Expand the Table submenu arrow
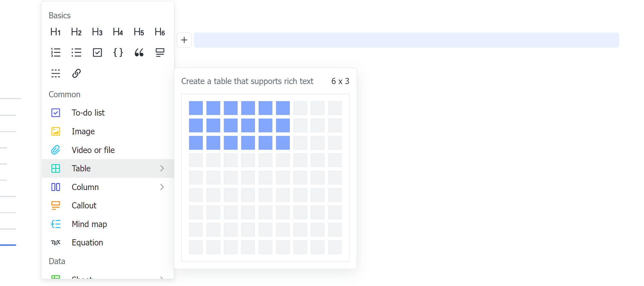This screenshot has height=286, width=644. [162, 168]
